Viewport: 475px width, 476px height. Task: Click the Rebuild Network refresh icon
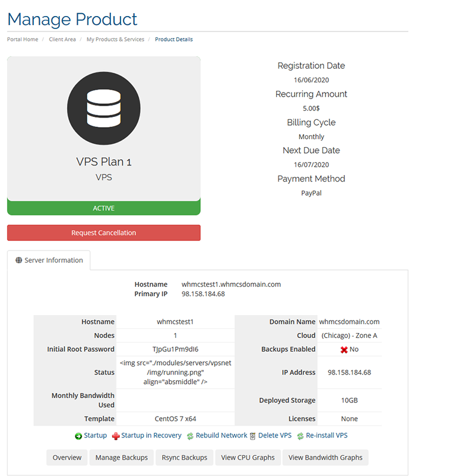point(190,436)
